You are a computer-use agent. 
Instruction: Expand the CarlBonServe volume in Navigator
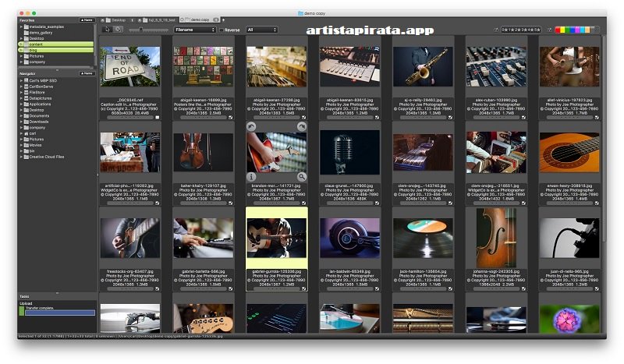pos(21,87)
